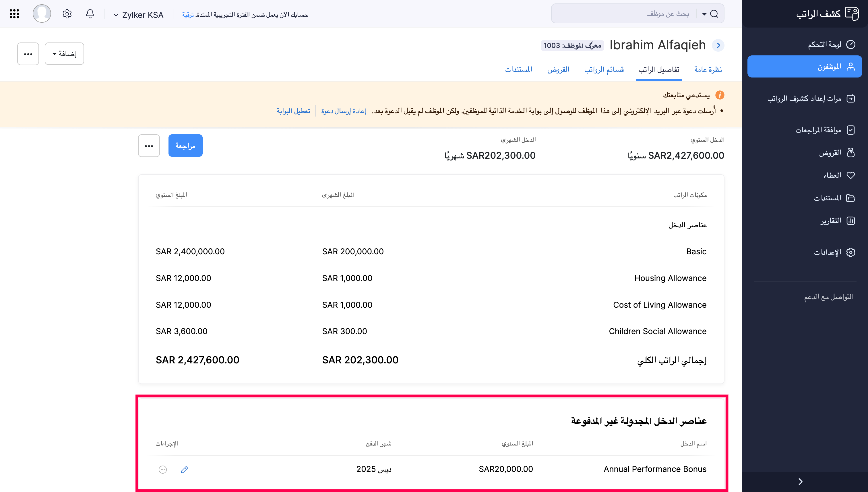Edit the Annual Performance Bonus entry
This screenshot has height=492, width=868.
point(185,470)
